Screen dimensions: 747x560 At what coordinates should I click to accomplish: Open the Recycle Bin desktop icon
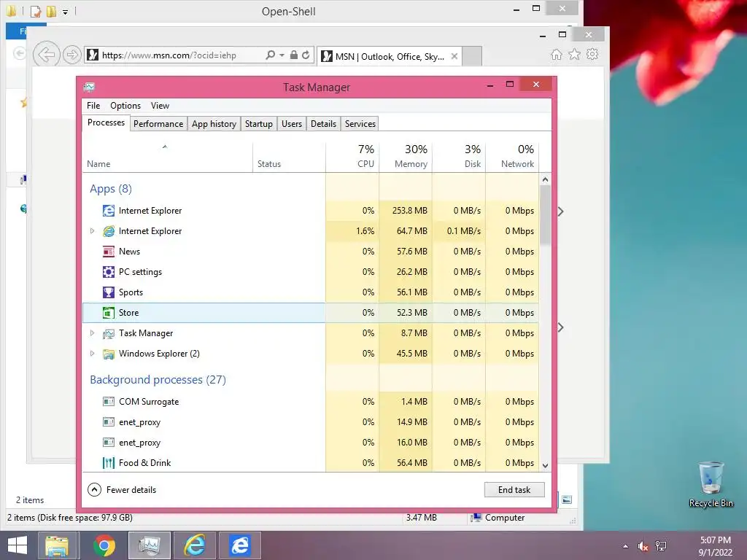point(711,484)
